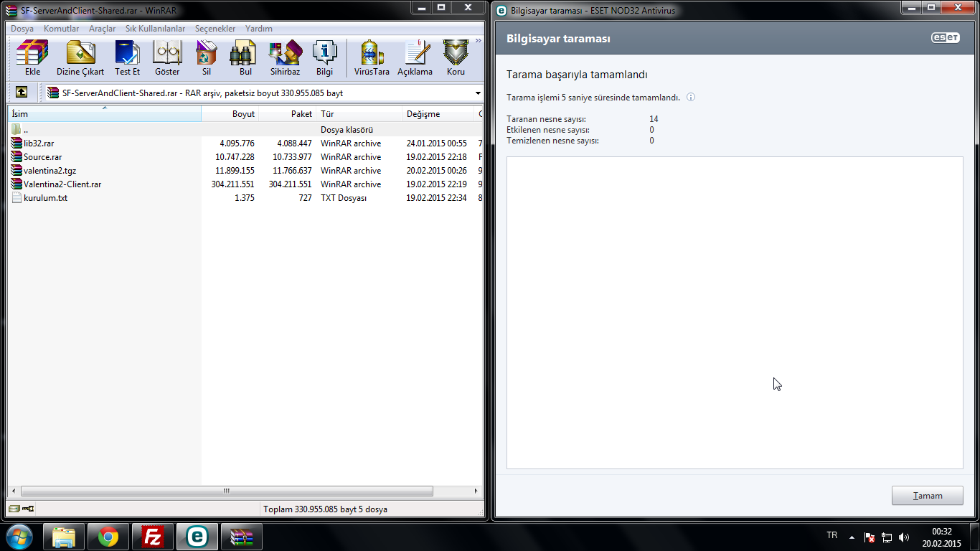
Task: Click the ESET logo
Action: 945,38
